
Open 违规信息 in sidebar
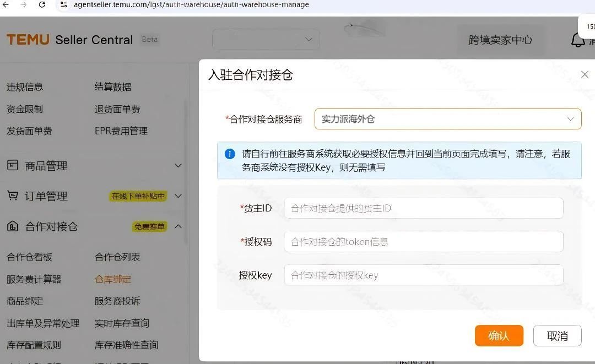coord(25,87)
